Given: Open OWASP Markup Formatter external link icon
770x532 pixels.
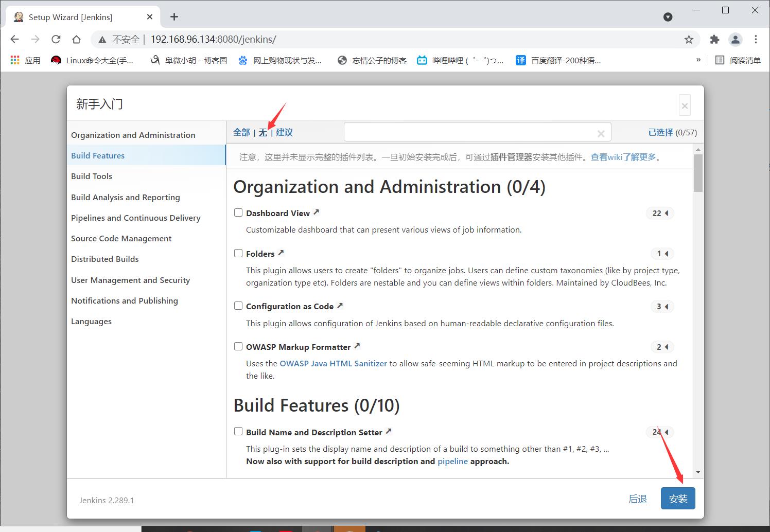Looking at the screenshot, I should coord(357,346).
